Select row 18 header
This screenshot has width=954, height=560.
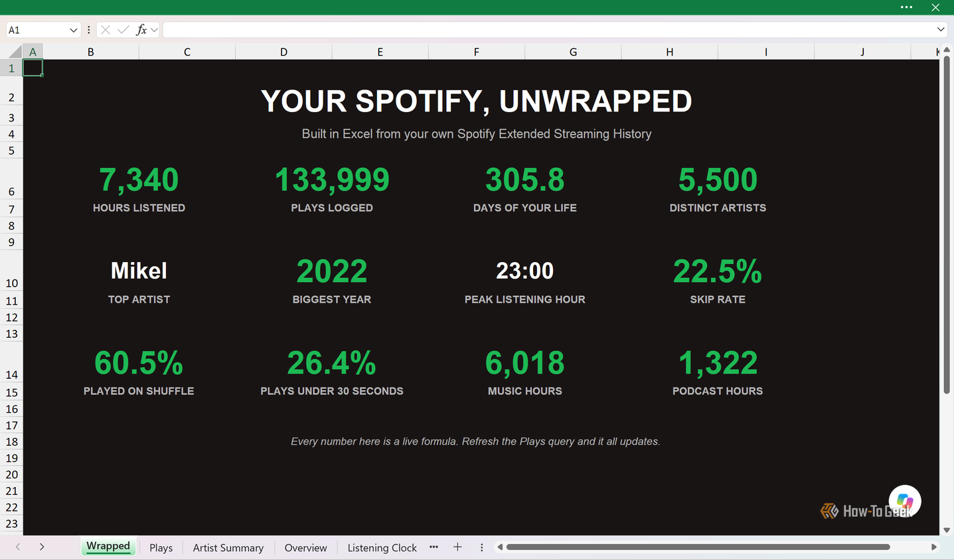point(11,442)
